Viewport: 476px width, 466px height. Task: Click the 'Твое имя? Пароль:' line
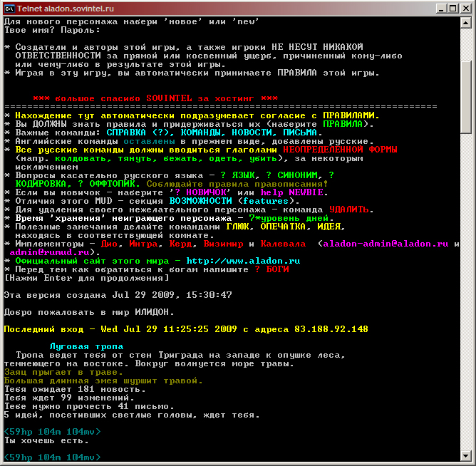click(x=52, y=30)
